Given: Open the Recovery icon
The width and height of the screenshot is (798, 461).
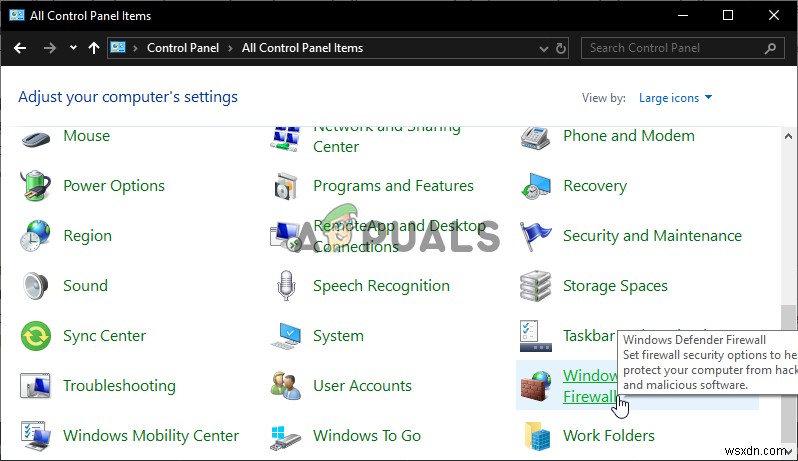Looking at the screenshot, I should [x=536, y=186].
